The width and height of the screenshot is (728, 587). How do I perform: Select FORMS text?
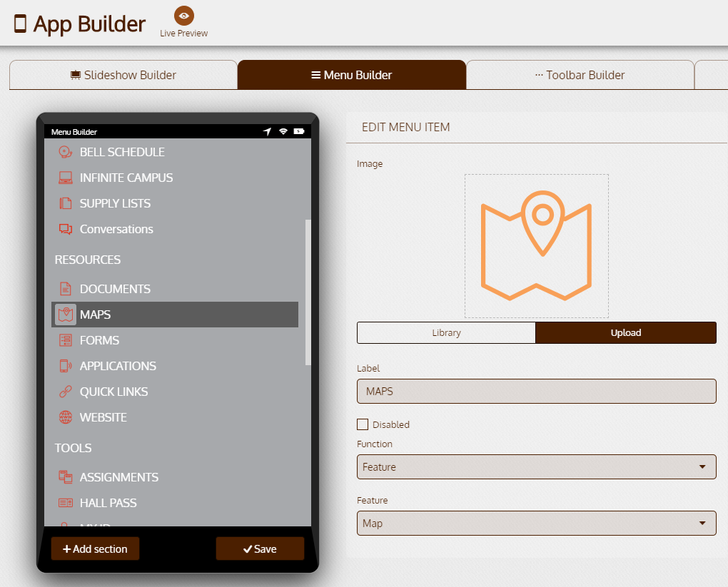click(99, 340)
